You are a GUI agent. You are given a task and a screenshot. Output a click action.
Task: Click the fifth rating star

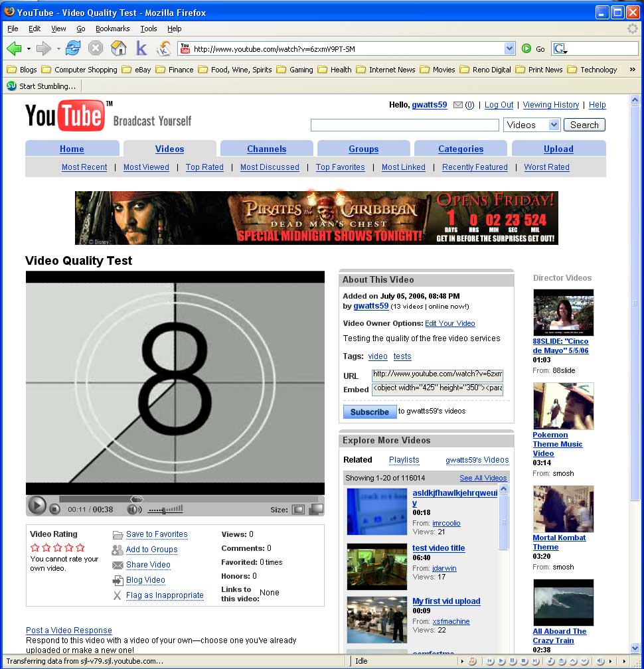[x=80, y=548]
